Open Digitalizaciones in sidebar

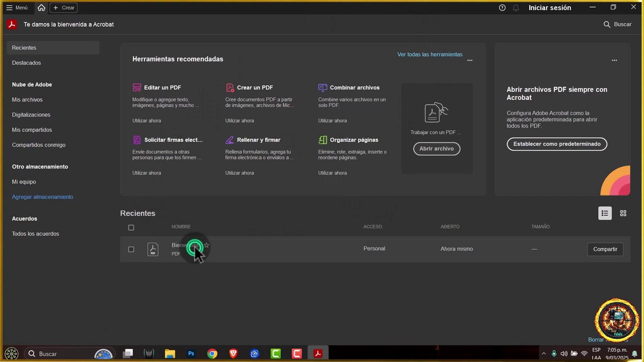coord(31,115)
